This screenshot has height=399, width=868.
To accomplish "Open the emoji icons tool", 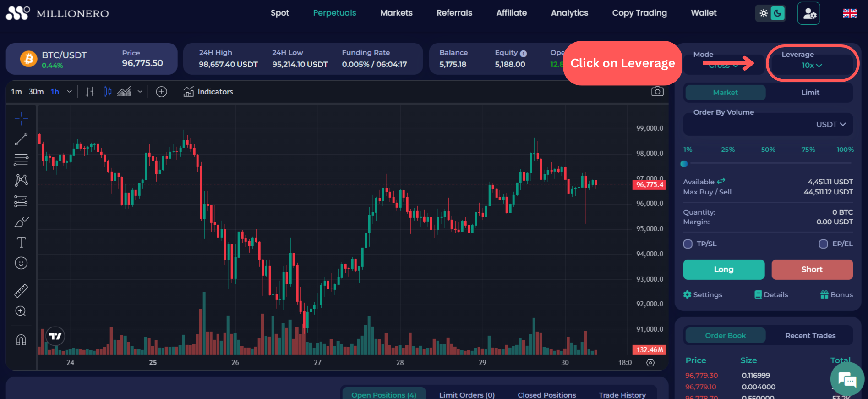I will pyautogui.click(x=21, y=263).
